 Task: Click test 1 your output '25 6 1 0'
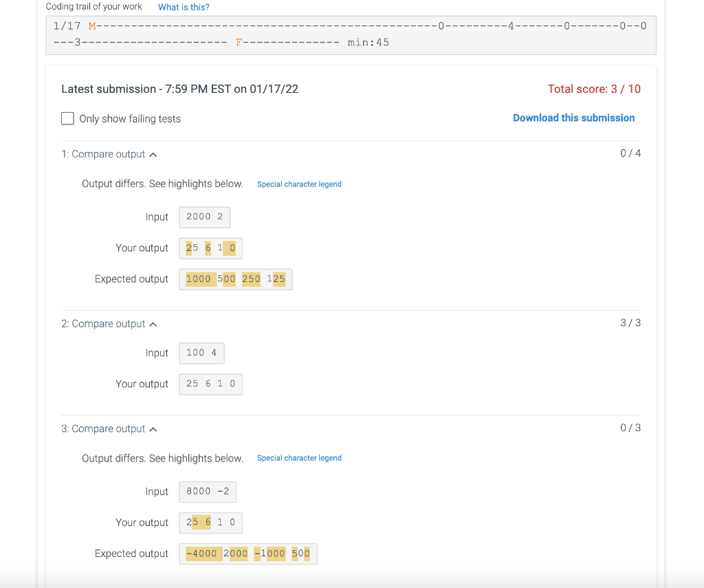(210, 248)
